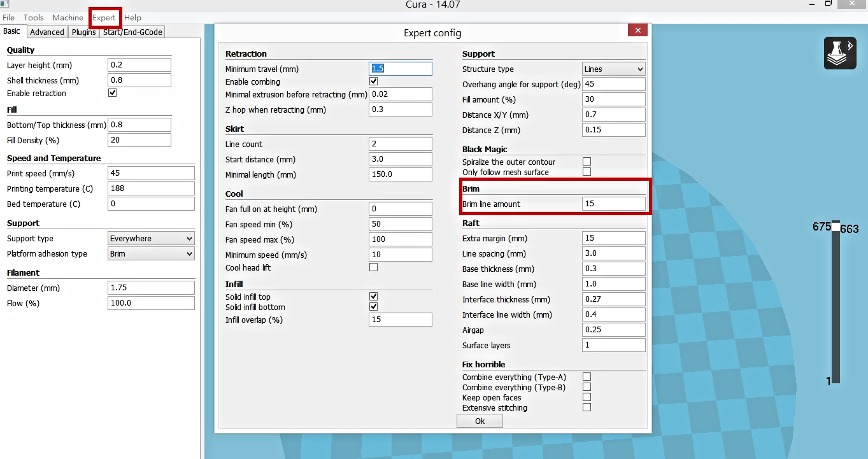This screenshot has height=459, width=868.
Task: Click Overhang angle for support field
Action: click(x=614, y=84)
